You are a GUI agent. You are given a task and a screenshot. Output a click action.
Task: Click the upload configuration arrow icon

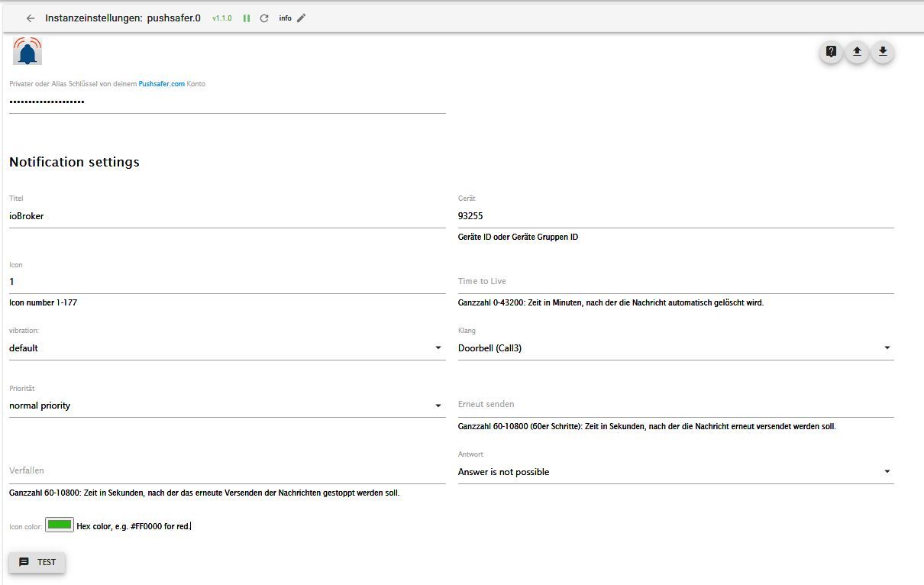coord(857,52)
